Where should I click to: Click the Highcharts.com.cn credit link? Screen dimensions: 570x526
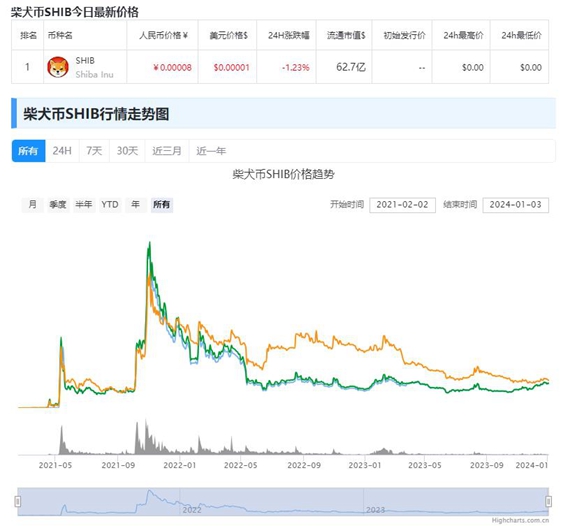pos(520,521)
